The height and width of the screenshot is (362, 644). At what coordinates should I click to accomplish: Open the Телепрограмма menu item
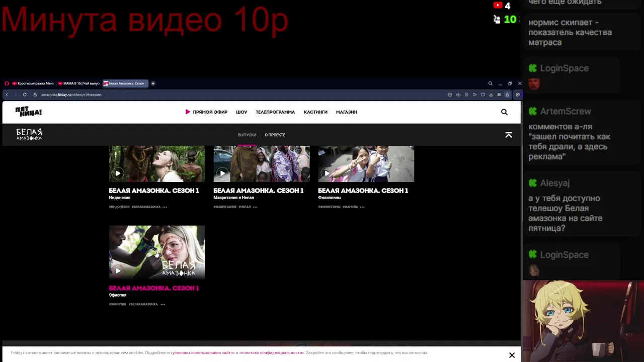coord(275,112)
